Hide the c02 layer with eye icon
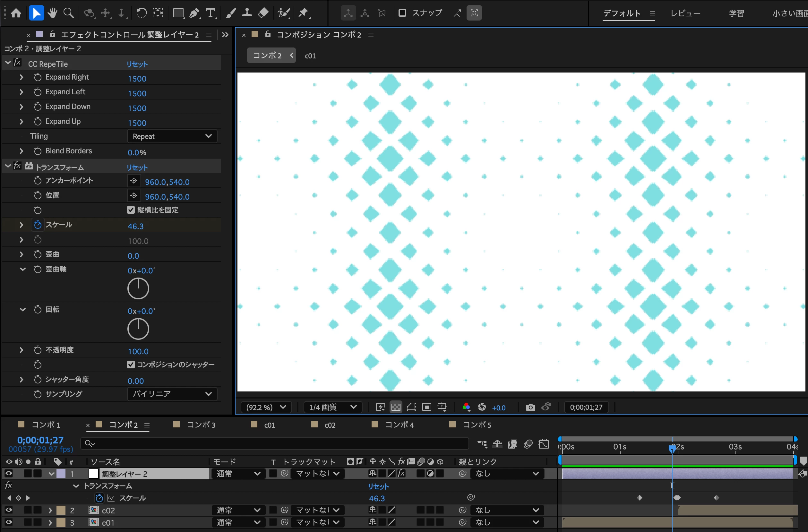Viewport: 808px width, 532px height. pyautogui.click(x=9, y=510)
